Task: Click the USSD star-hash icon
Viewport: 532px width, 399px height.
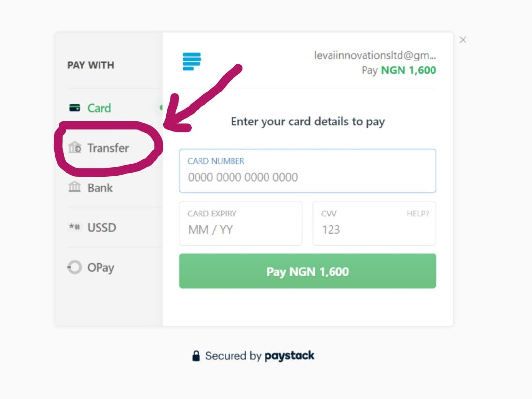Action: click(x=75, y=228)
